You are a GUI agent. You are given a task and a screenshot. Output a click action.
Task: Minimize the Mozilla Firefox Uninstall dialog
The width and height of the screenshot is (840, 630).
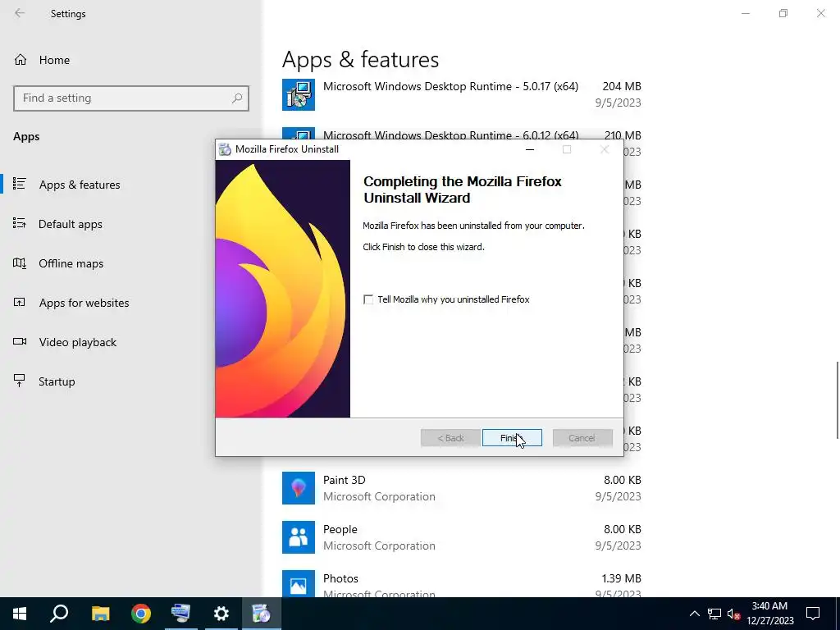coord(530,149)
